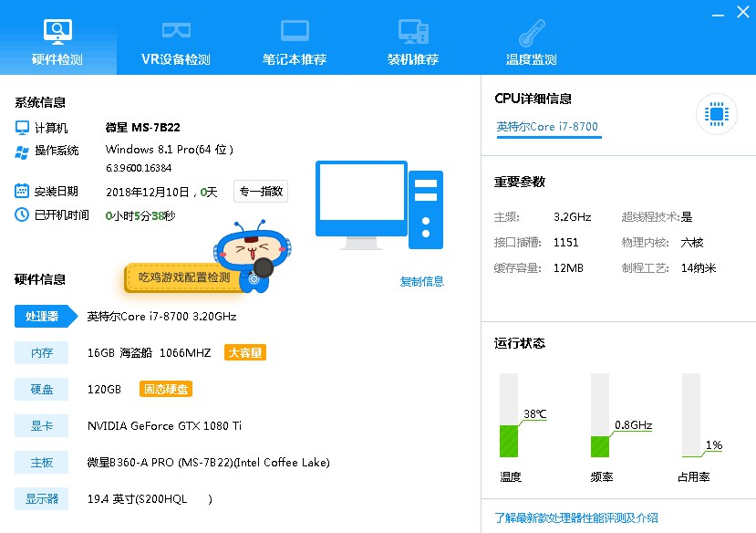Open 了解最新款处理器性能评测及介绍 link

(x=576, y=518)
